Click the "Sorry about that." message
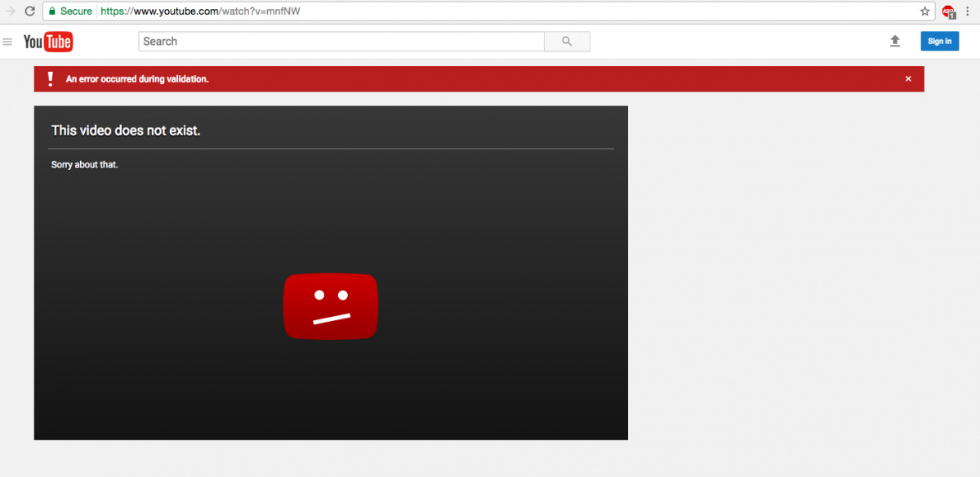980x477 pixels. click(x=85, y=165)
